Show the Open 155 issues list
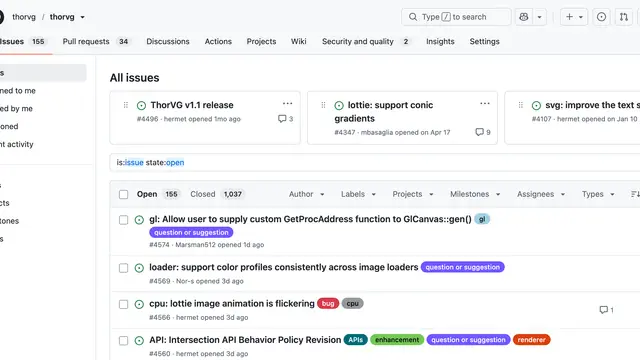Viewport: 640px width, 360px height. (158, 194)
